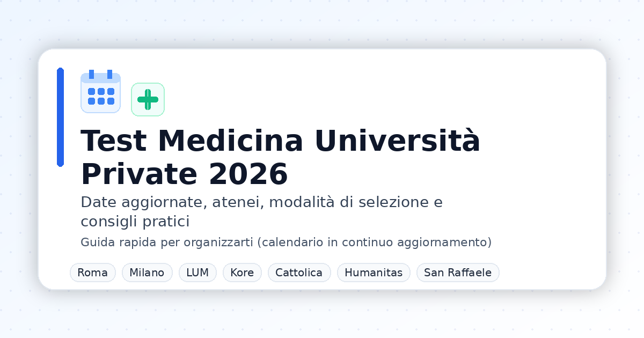Choose the LUM university chip
This screenshot has height=338, width=644.
click(x=197, y=273)
